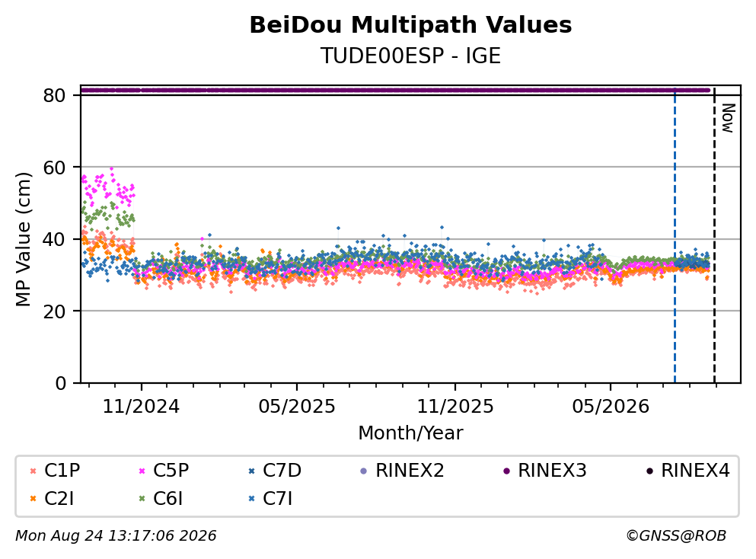Select the RINEX4 legend label
The image size is (756, 559).
695,470
